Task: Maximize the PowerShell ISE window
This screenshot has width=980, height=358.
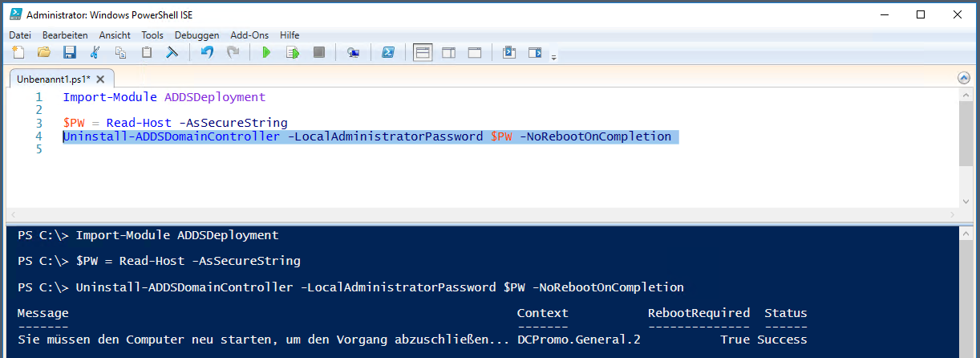Action: click(x=920, y=14)
